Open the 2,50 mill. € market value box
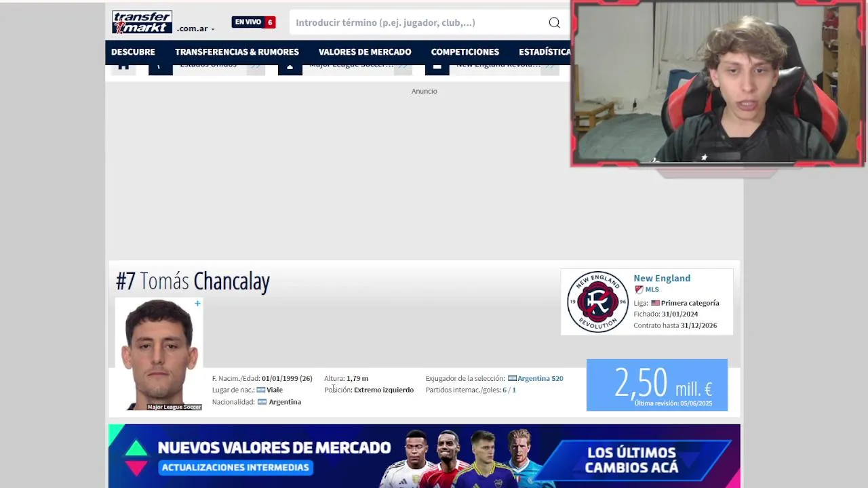This screenshot has width=868, height=488. click(x=657, y=385)
